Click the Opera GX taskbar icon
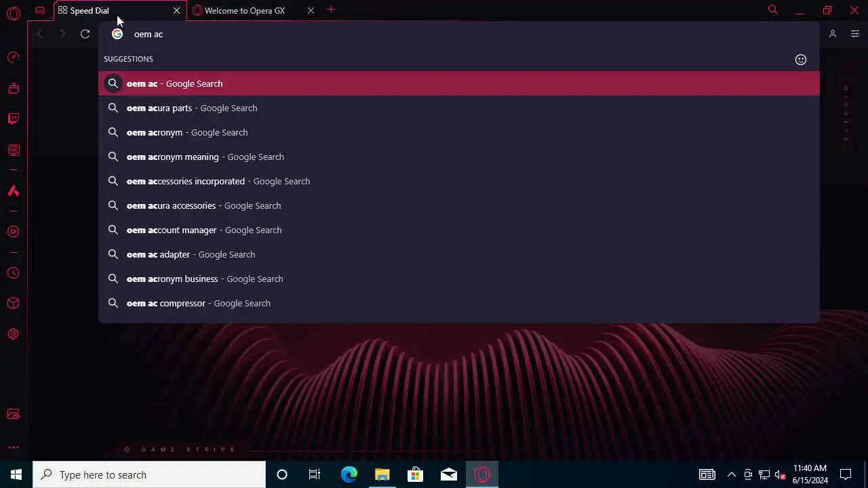This screenshot has height=488, width=868. pyautogui.click(x=482, y=474)
